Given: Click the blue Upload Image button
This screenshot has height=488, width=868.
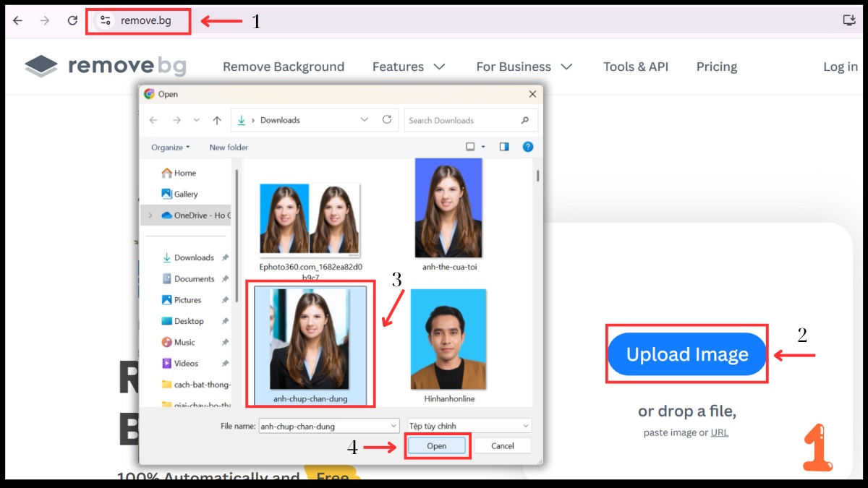Looking at the screenshot, I should 686,354.
